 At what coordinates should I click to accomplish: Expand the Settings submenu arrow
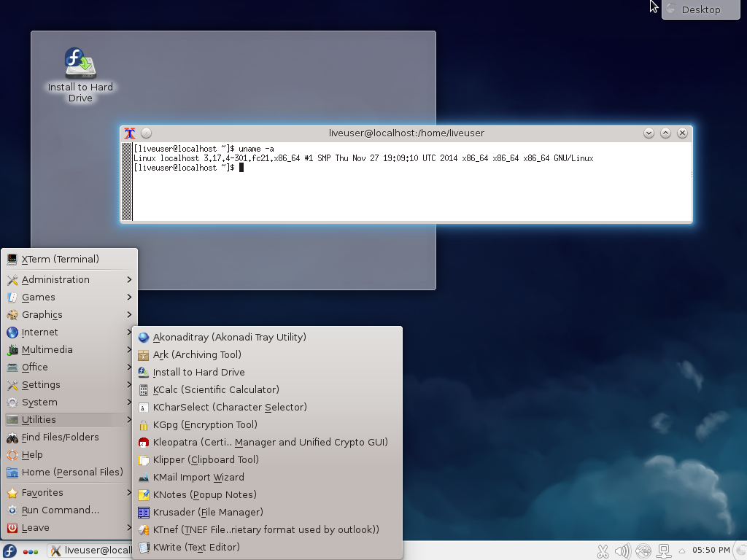(x=129, y=384)
